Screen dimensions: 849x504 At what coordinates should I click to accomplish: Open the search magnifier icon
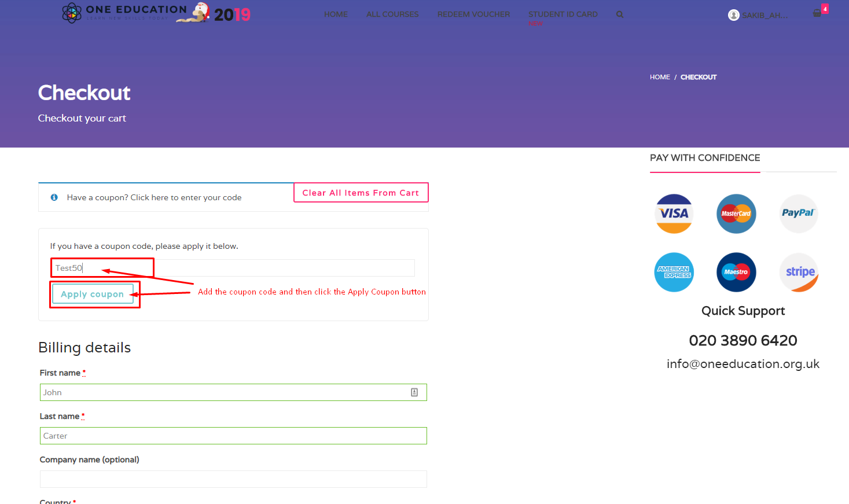pos(619,14)
